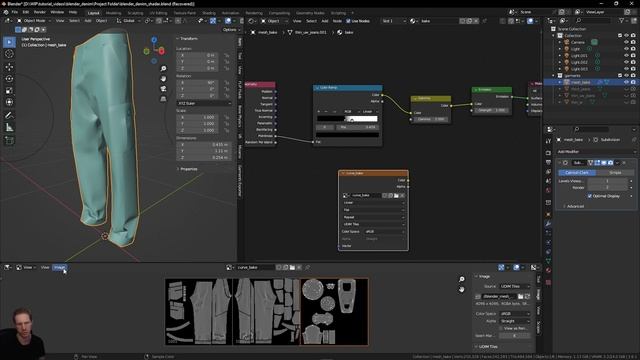Toggle visibility eye for mesh_bake in outliner

point(626,82)
